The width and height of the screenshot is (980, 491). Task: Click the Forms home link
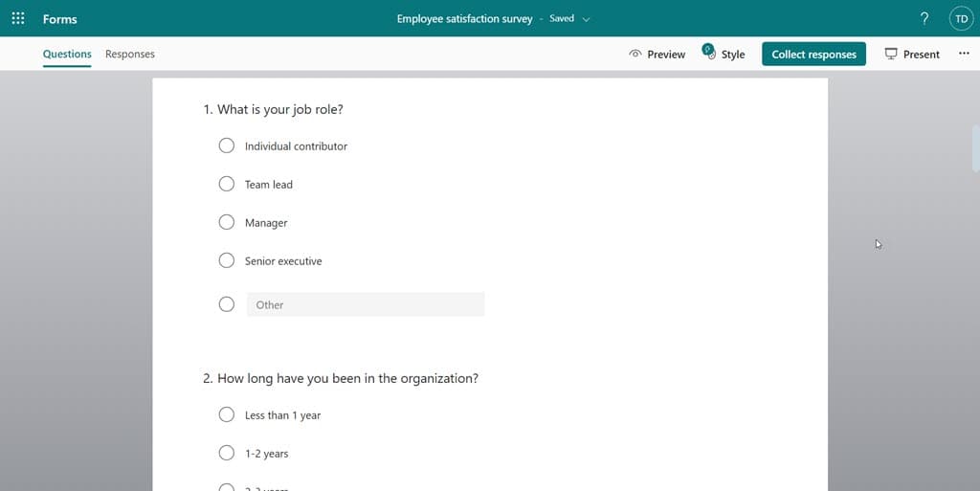click(x=60, y=19)
